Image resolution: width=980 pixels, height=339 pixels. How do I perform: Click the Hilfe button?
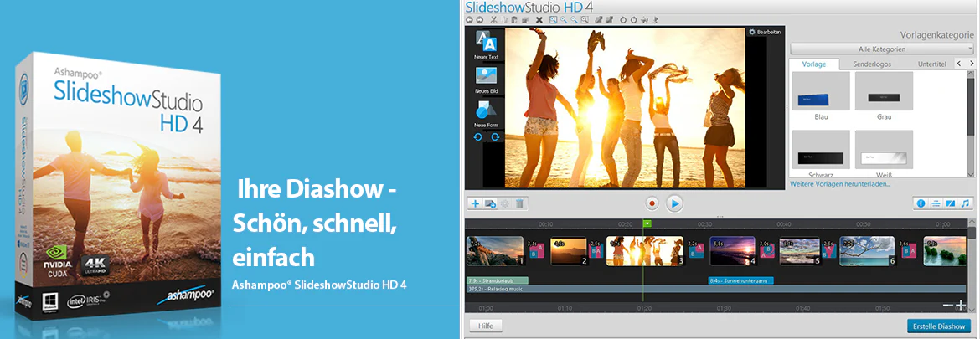click(486, 326)
